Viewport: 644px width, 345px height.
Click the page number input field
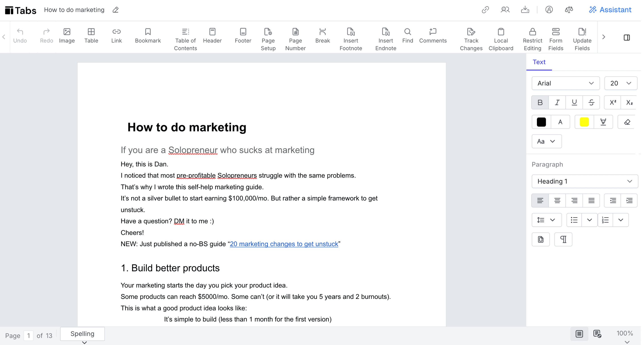[x=28, y=336]
